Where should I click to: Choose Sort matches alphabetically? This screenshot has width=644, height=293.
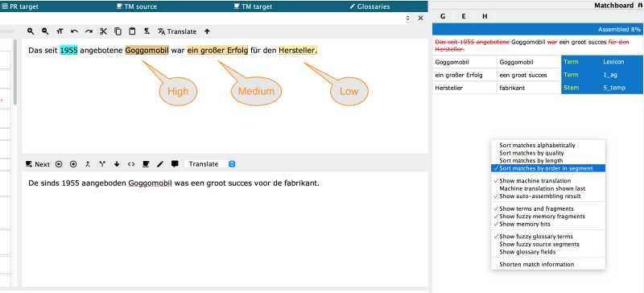[548, 145]
